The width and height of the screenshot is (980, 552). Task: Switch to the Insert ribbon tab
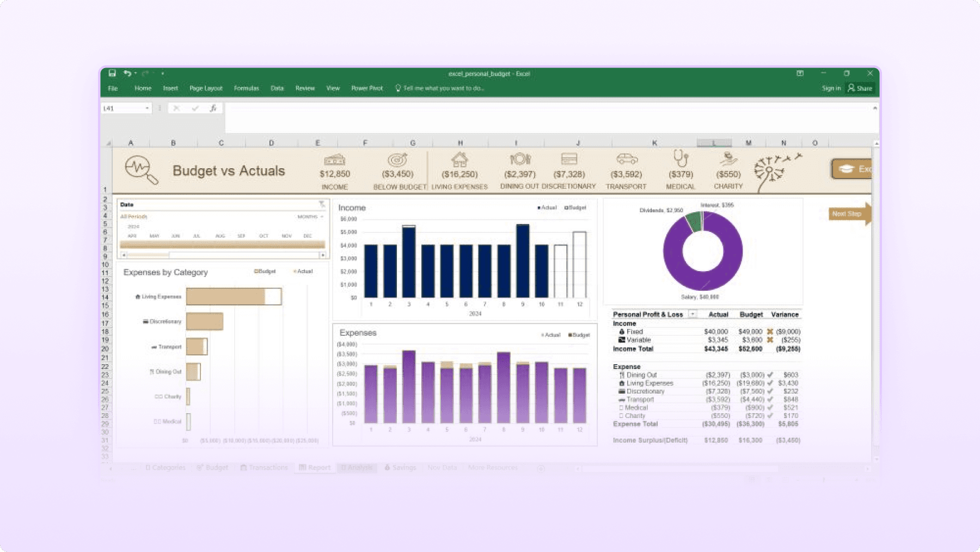[170, 88]
